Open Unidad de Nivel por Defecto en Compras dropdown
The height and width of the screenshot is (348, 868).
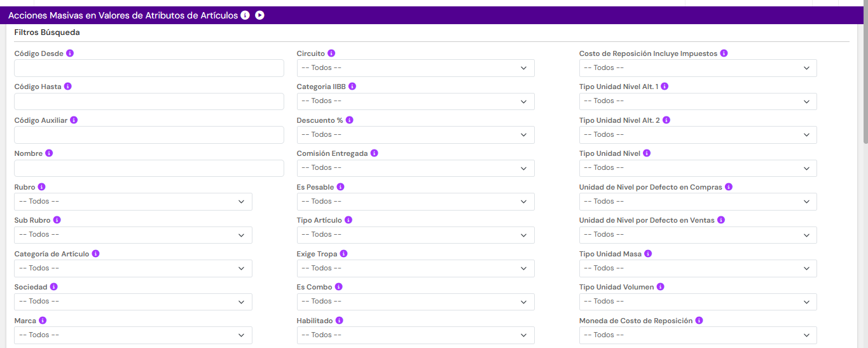coord(698,202)
